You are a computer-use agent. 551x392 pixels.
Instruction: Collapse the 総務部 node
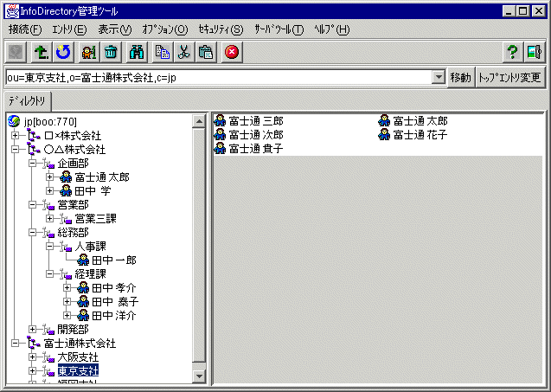click(32, 233)
